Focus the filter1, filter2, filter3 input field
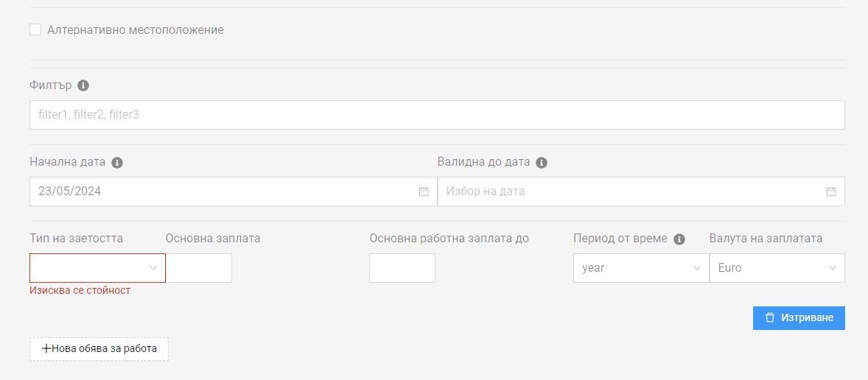Image resolution: width=868 pixels, height=380 pixels. tap(436, 115)
